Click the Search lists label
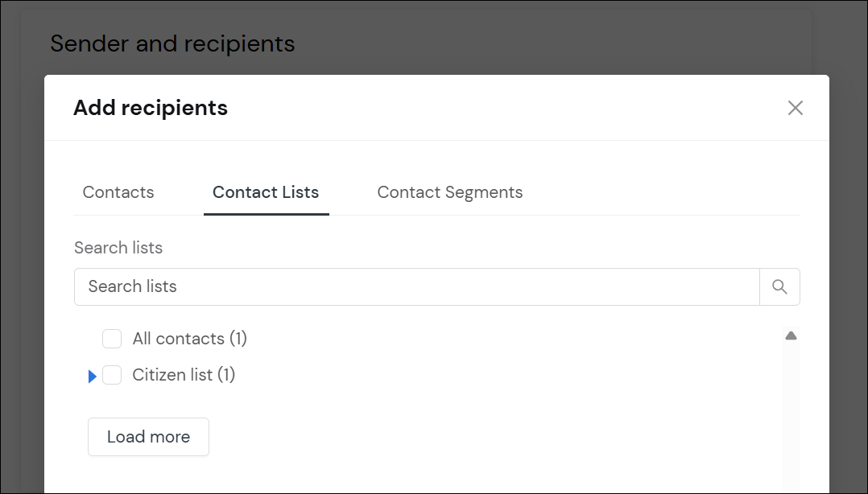The image size is (868, 494). pyautogui.click(x=118, y=248)
